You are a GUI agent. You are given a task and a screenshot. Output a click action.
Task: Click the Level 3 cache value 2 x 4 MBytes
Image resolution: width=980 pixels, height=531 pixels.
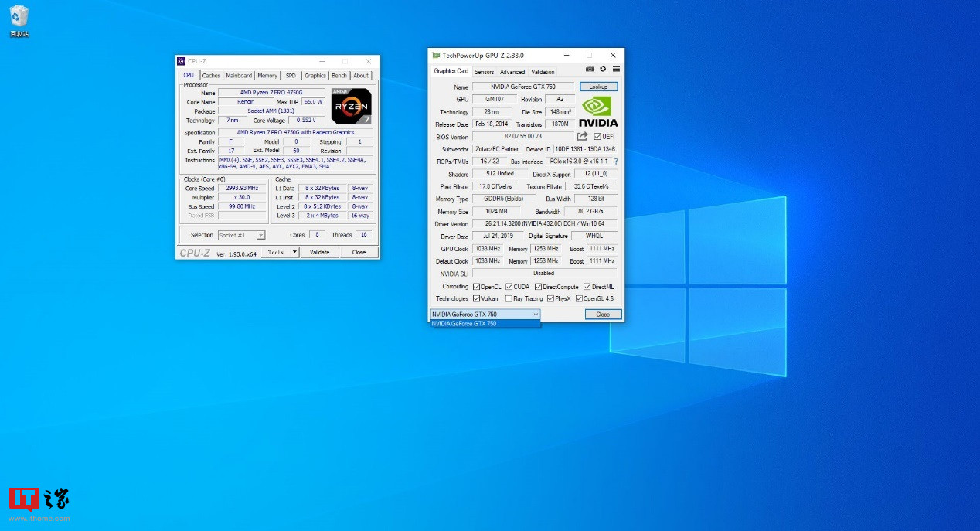pyautogui.click(x=322, y=216)
